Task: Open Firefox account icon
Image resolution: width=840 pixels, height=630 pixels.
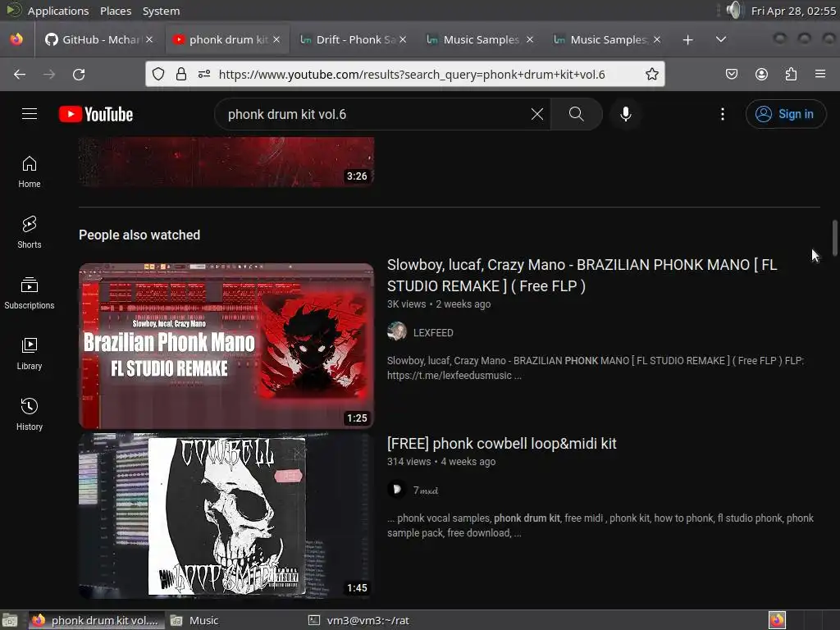Action: click(761, 74)
